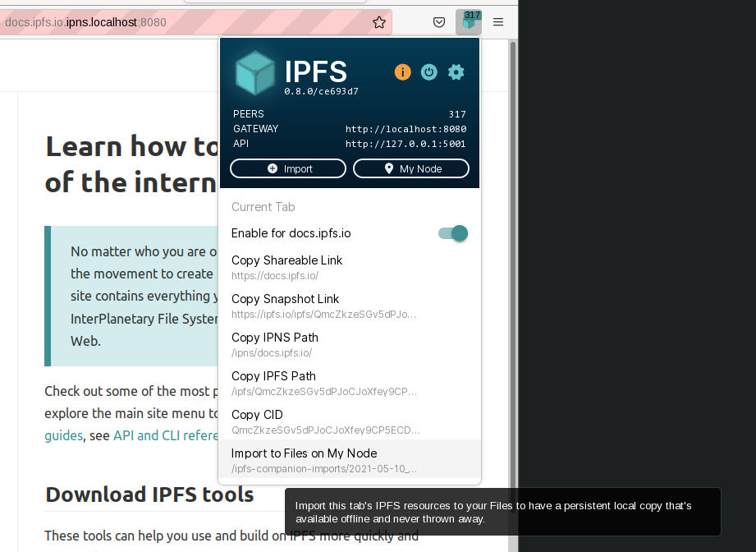Click the Import button in IPFS popup
This screenshot has height=552, width=756.
point(288,168)
